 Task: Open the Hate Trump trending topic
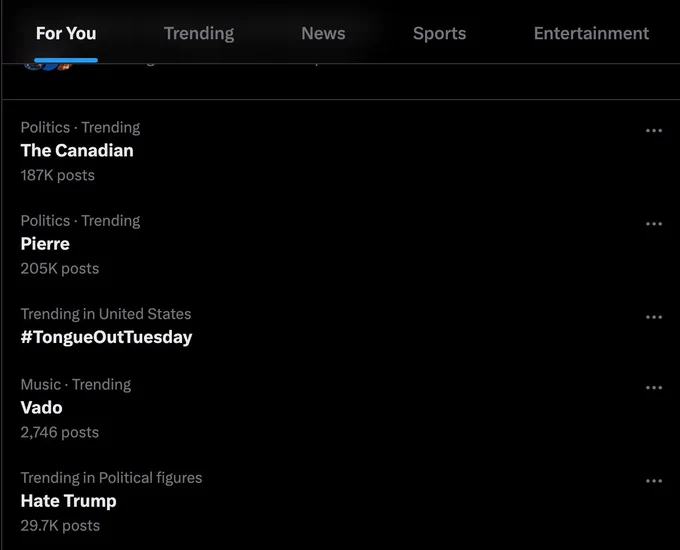(69, 501)
